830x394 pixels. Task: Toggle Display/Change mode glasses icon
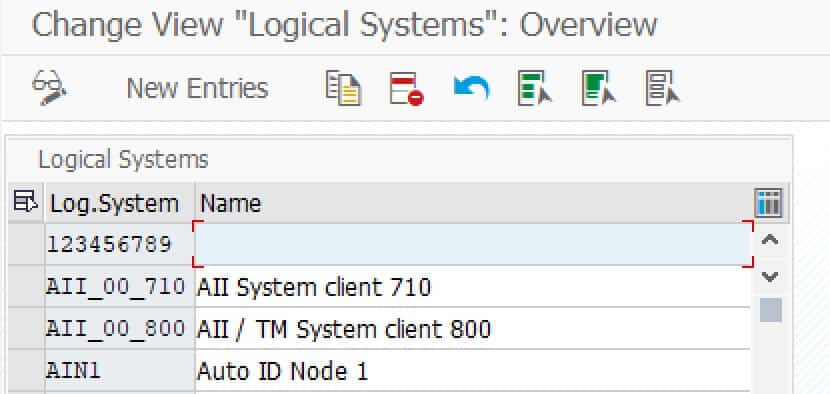(50, 88)
